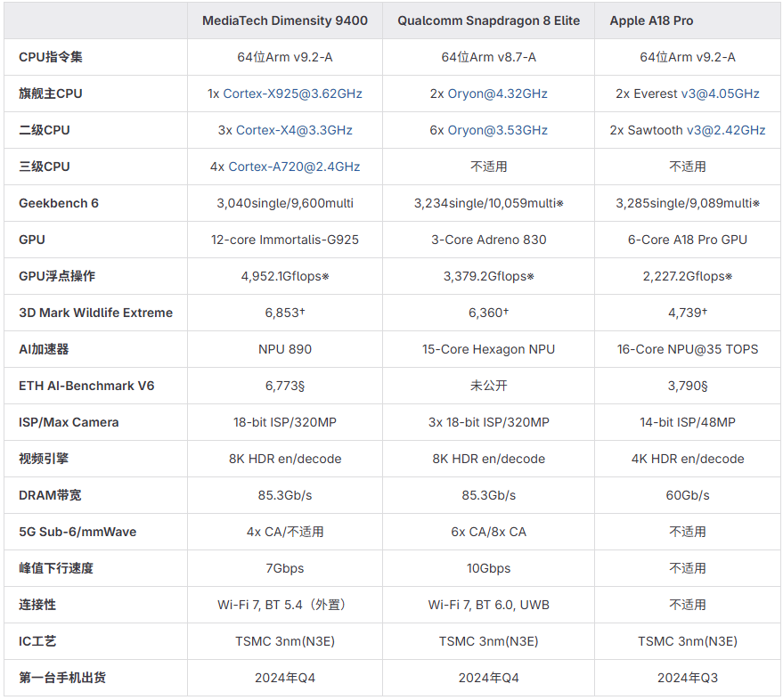Select the 3,379.2Gflops cell

(489, 276)
